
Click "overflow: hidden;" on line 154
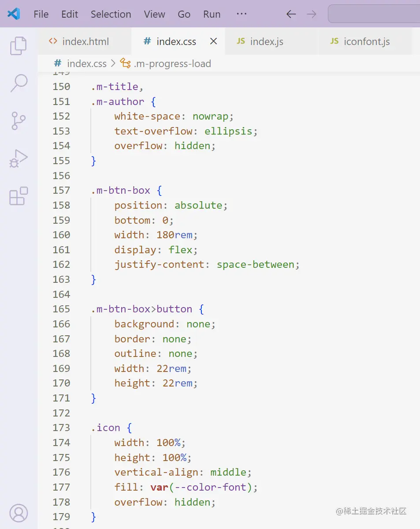(x=165, y=146)
